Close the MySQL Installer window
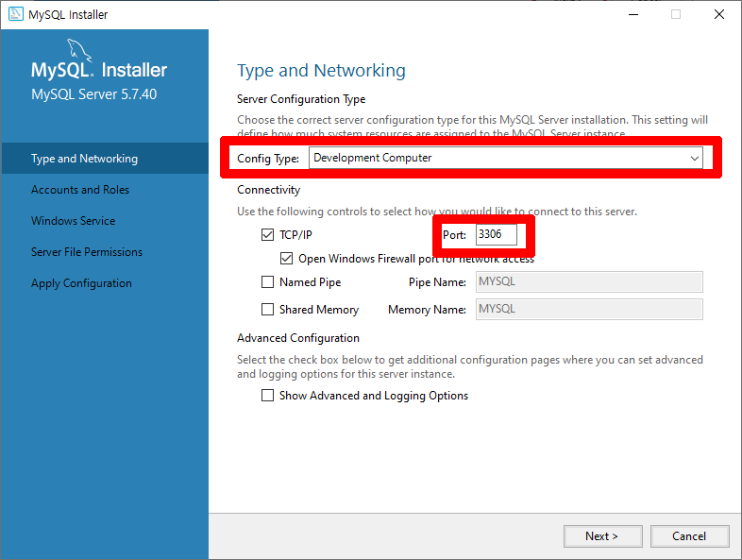Screen dimensions: 742x560 click(x=719, y=14)
